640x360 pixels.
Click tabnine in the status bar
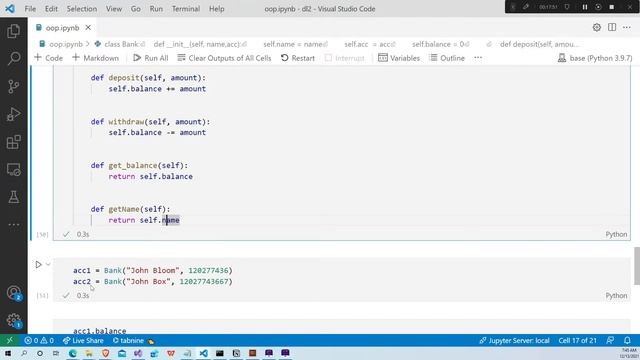click(133, 340)
